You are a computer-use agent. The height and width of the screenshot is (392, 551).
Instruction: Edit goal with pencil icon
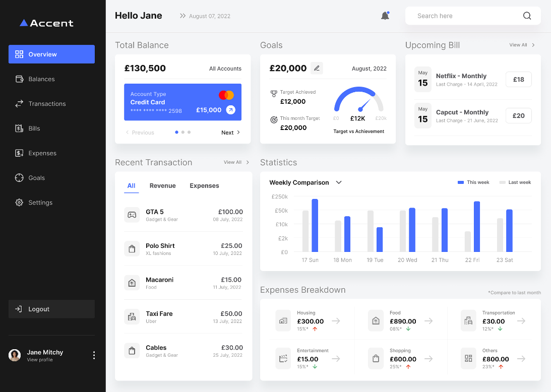317,68
